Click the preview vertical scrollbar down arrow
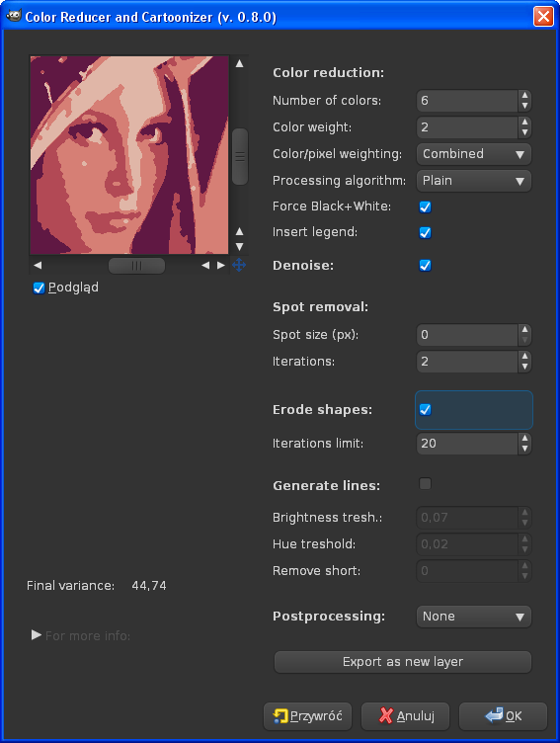The image size is (560, 743). coord(240,247)
